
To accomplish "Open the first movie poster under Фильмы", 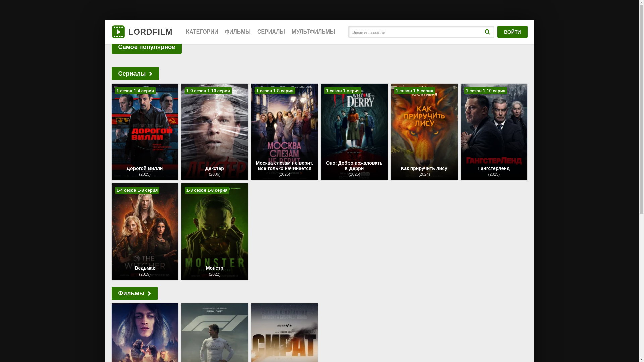I will [145, 333].
